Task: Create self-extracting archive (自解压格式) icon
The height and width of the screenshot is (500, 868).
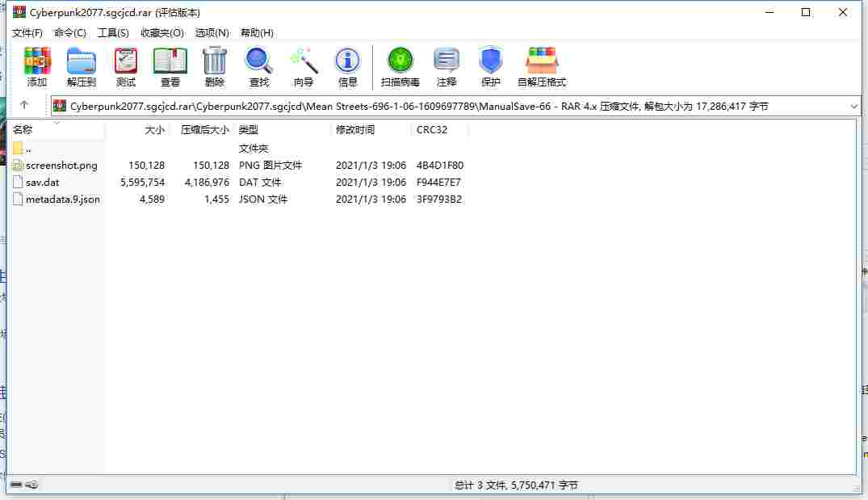Action: click(542, 61)
